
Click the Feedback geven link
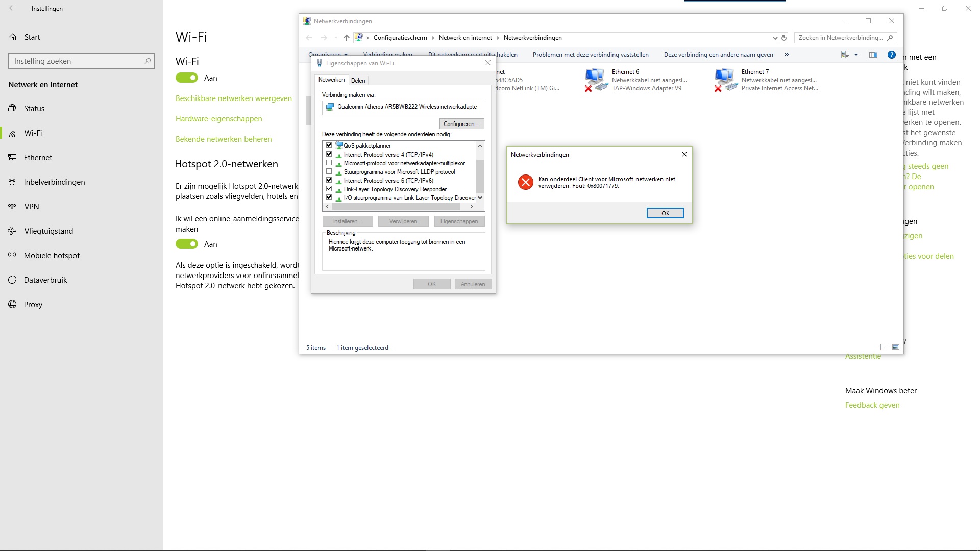pyautogui.click(x=872, y=405)
